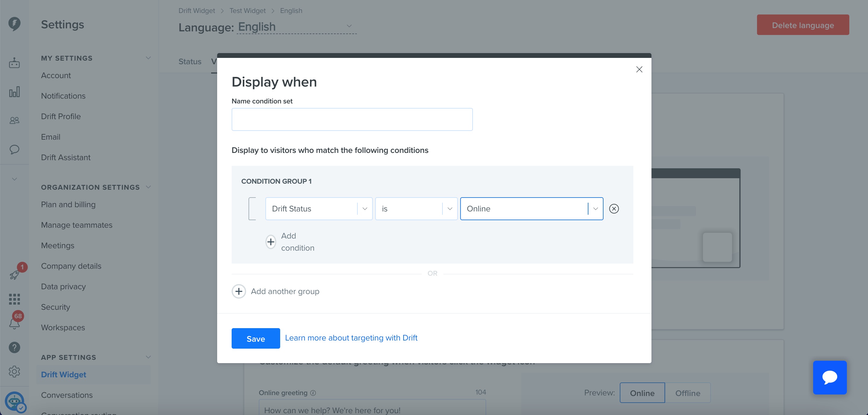The width and height of the screenshot is (868, 415).
Task: Click the Delete language button
Action: (x=803, y=25)
